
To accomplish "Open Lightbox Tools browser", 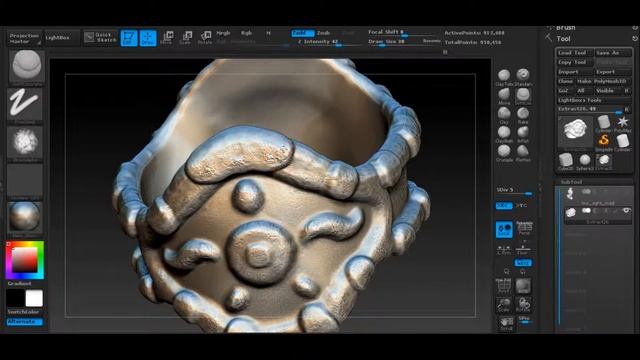I will coord(594,100).
